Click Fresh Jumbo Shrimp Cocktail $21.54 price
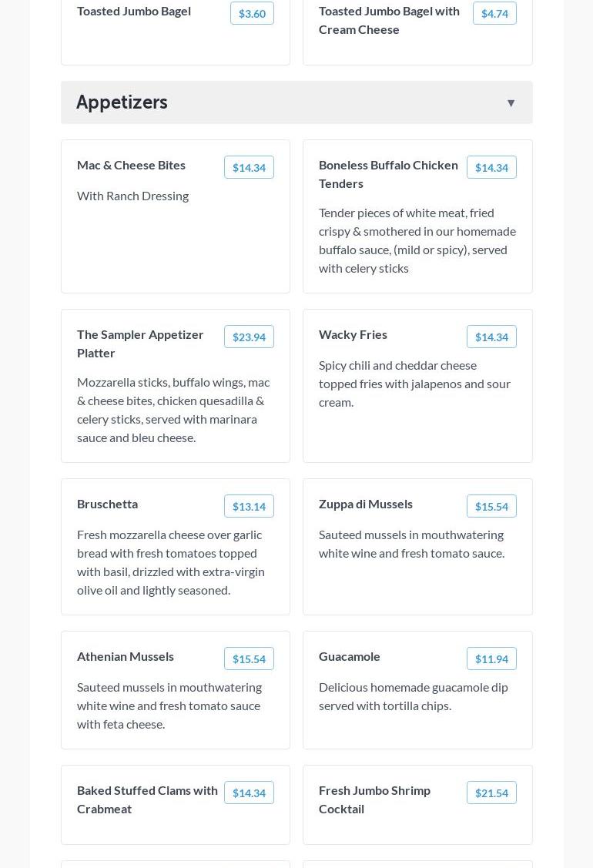This screenshot has width=593, height=868. click(491, 793)
